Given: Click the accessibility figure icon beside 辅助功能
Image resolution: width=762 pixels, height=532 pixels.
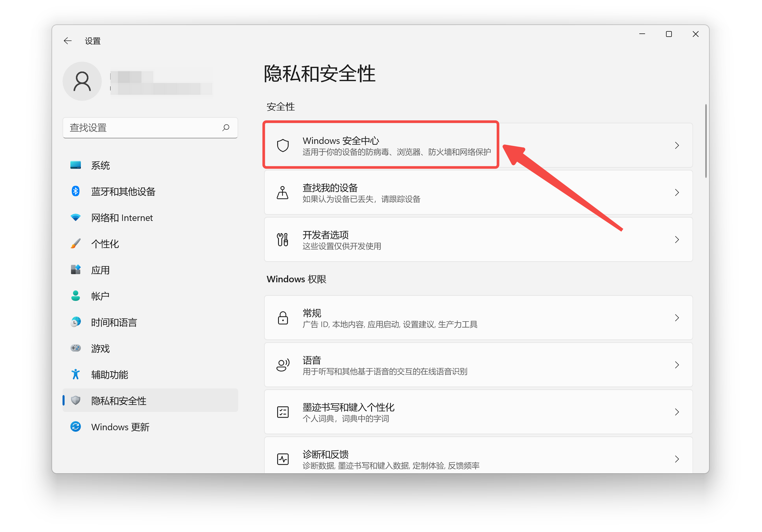Looking at the screenshot, I should tap(76, 374).
